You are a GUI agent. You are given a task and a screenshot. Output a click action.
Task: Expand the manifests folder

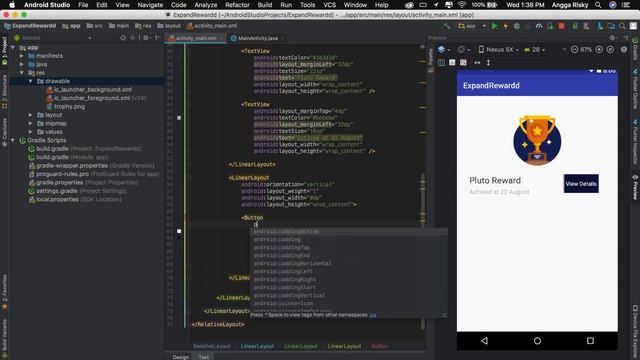coord(22,56)
